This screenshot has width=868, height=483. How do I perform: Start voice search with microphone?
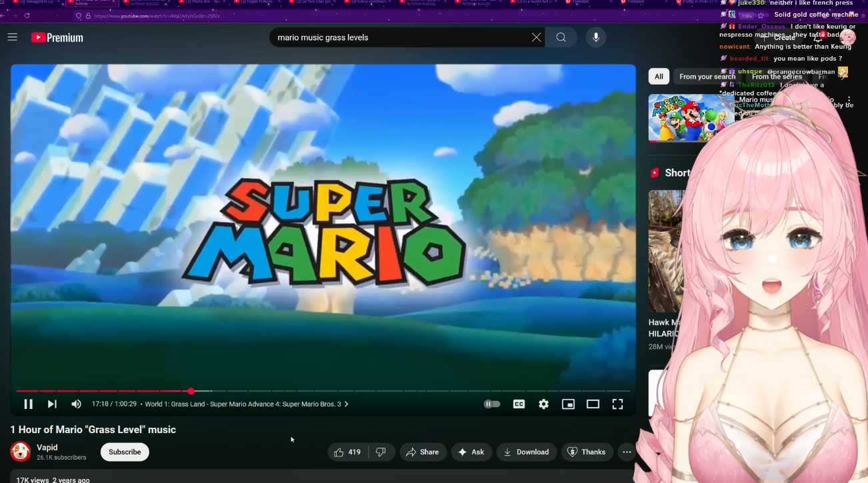(x=596, y=37)
